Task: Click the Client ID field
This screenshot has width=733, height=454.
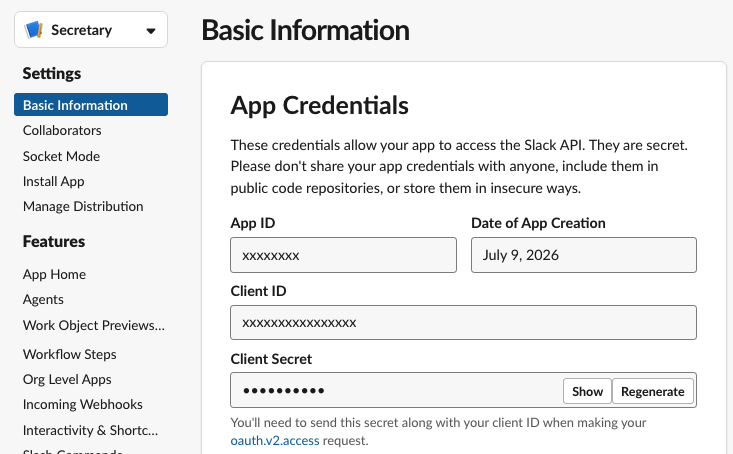Action: pos(463,323)
